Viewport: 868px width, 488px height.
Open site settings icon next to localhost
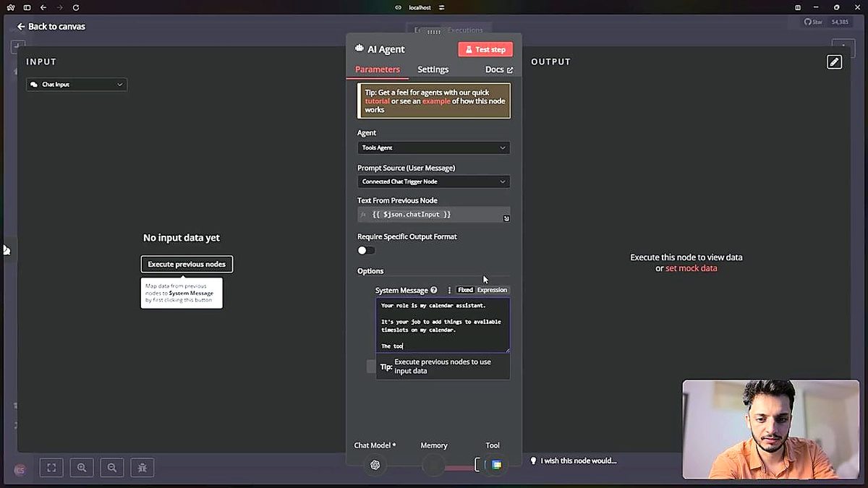pyautogui.click(x=442, y=7)
